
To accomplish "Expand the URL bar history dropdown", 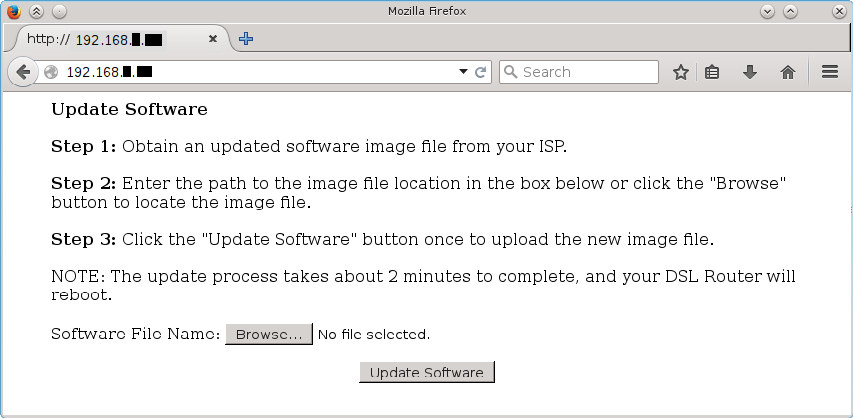I will click(463, 72).
